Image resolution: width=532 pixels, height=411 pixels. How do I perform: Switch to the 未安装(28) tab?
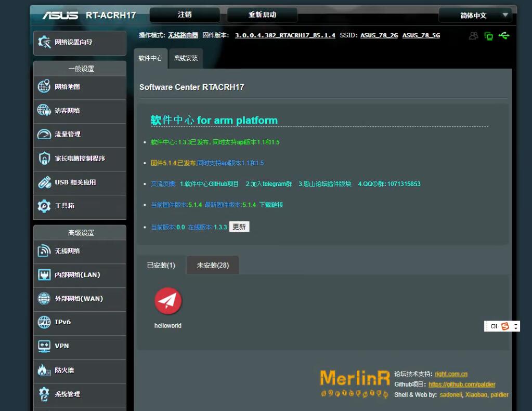click(x=213, y=265)
